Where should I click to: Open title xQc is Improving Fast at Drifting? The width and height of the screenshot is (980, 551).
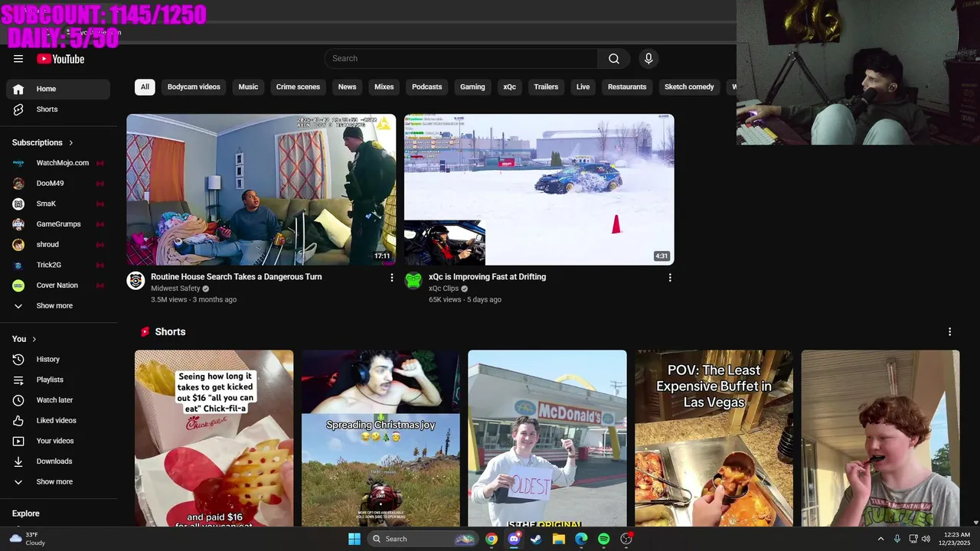[x=487, y=277]
